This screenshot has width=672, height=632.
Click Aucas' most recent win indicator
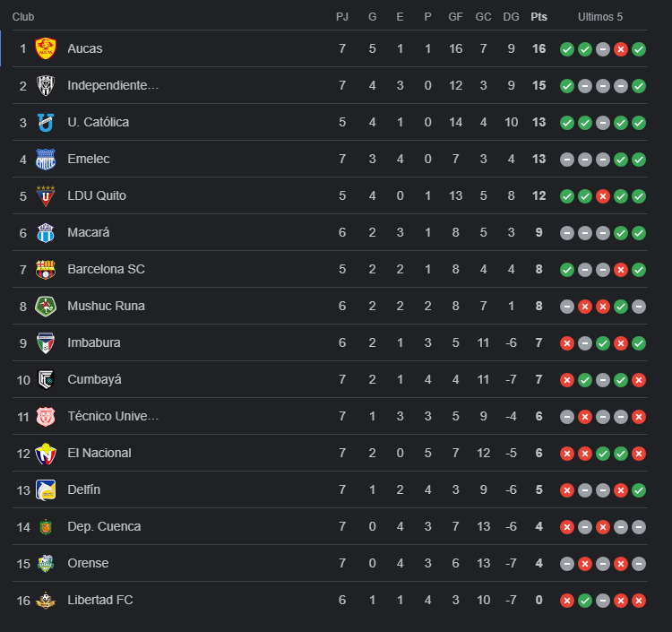[639, 49]
